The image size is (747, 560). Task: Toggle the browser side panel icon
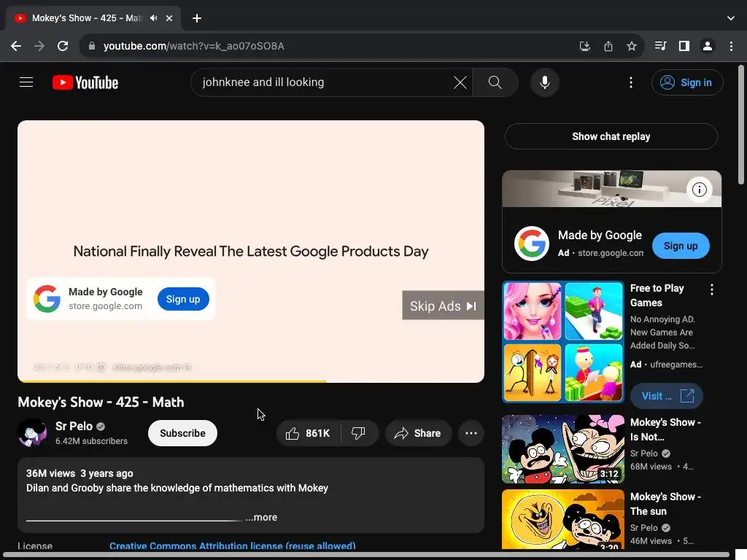[x=684, y=46]
